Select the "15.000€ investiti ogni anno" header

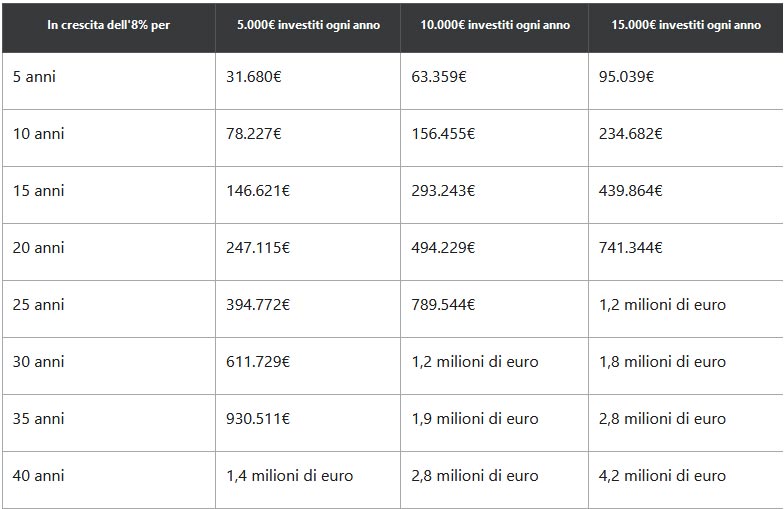(686, 25)
